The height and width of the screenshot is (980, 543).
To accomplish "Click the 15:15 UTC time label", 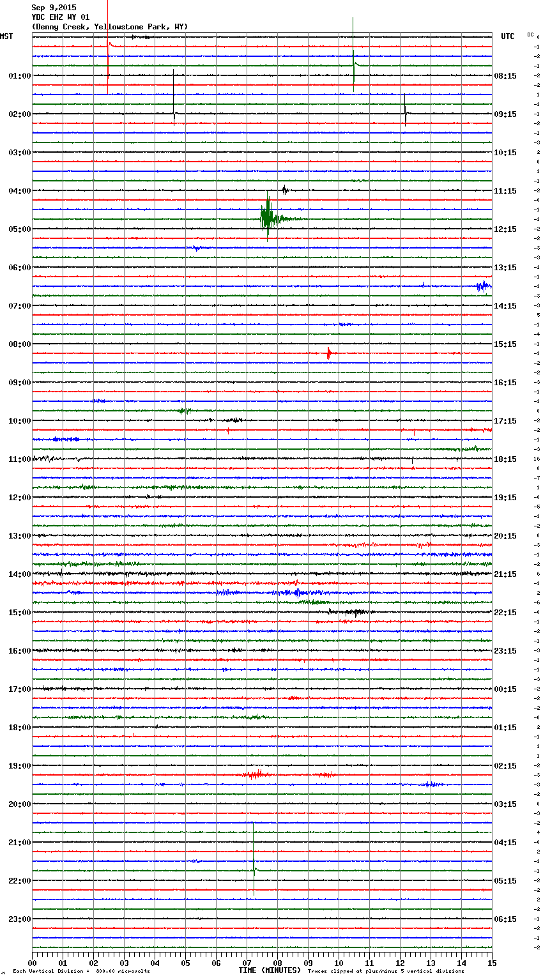I will tap(505, 344).
